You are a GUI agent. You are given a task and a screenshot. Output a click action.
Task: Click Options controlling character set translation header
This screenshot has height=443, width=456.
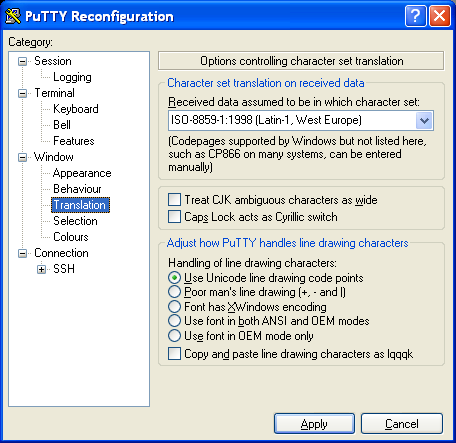coord(301,61)
